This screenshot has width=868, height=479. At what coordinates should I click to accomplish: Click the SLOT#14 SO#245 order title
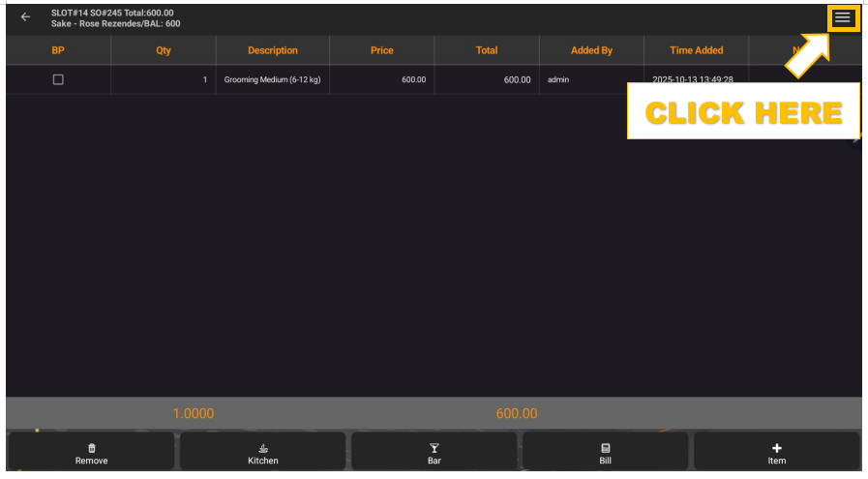(112, 13)
